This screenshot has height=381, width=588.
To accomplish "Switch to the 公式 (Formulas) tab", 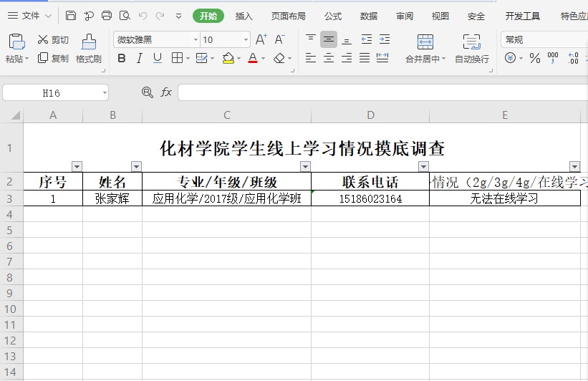I will tap(333, 16).
